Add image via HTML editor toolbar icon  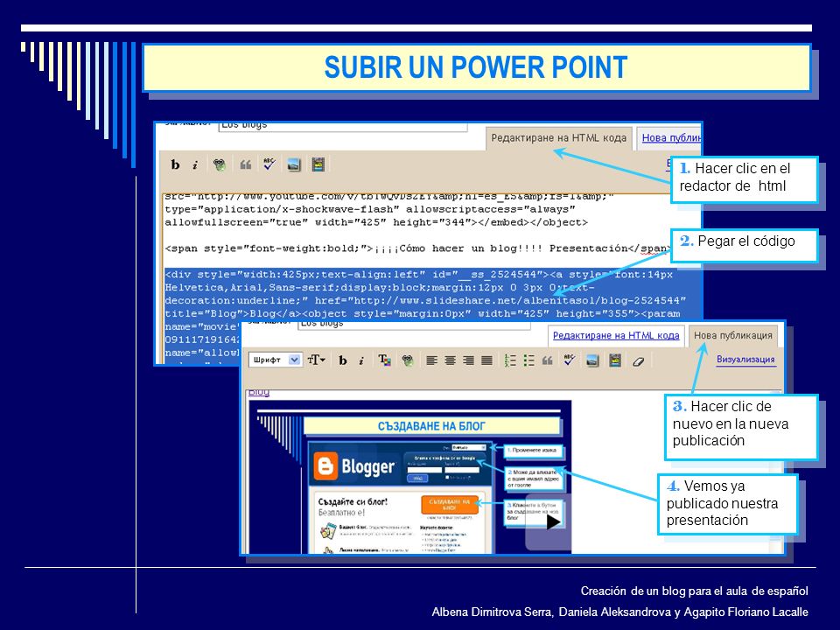coord(294,164)
